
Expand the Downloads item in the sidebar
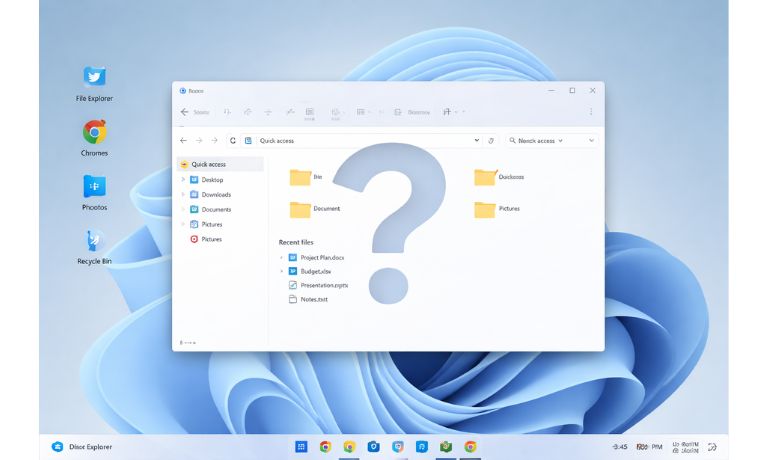pos(183,194)
